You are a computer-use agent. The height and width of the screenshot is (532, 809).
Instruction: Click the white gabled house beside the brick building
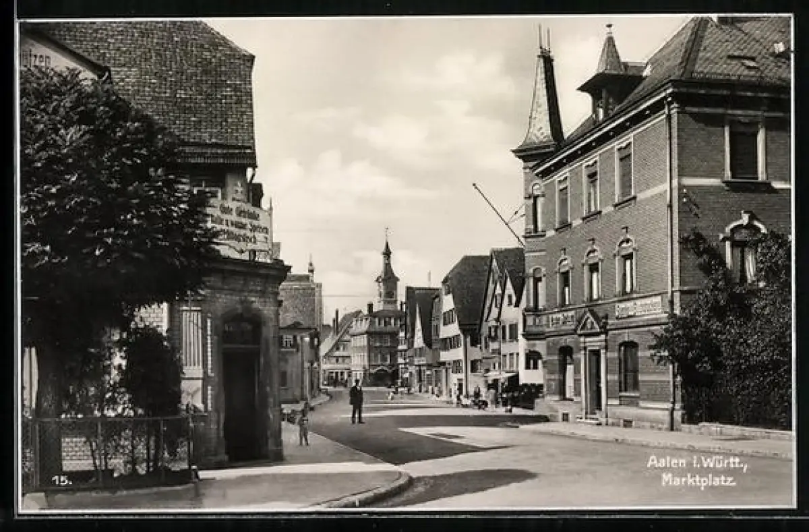502,317
